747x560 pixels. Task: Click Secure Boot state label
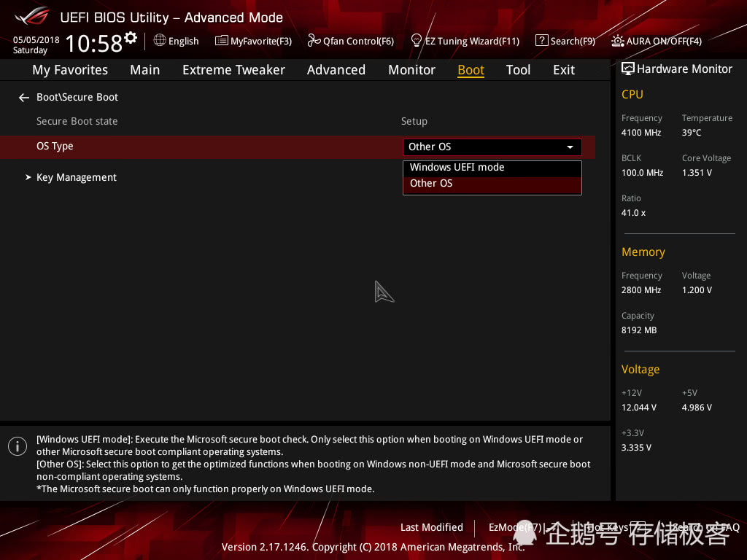77,122
